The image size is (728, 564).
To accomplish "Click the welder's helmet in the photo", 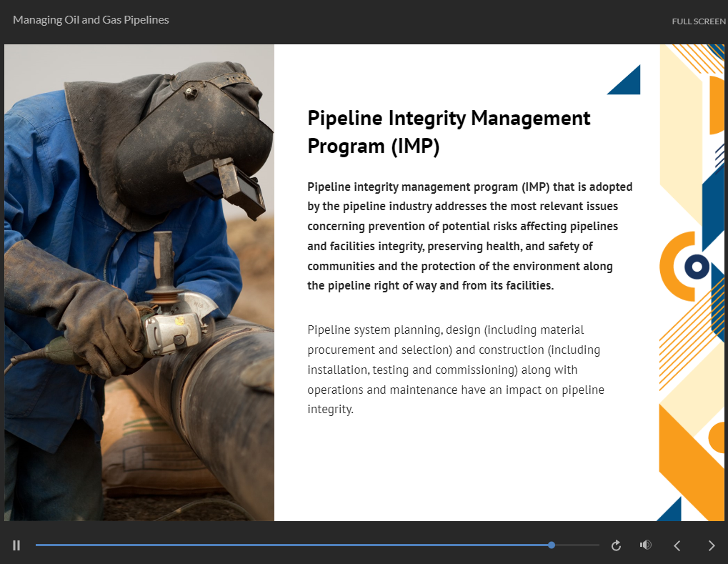I will tap(193, 136).
